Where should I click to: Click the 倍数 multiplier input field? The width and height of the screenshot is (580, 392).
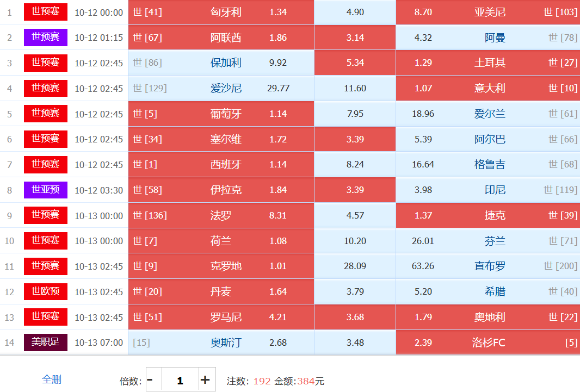click(180, 380)
